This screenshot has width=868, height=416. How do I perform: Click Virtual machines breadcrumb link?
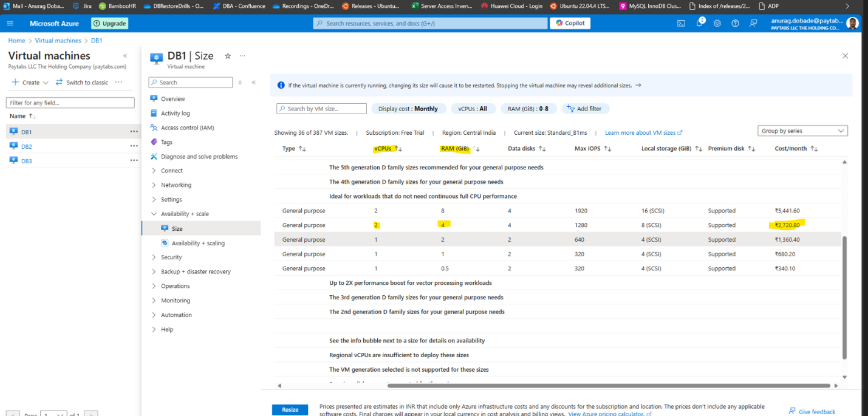pyautogui.click(x=58, y=41)
